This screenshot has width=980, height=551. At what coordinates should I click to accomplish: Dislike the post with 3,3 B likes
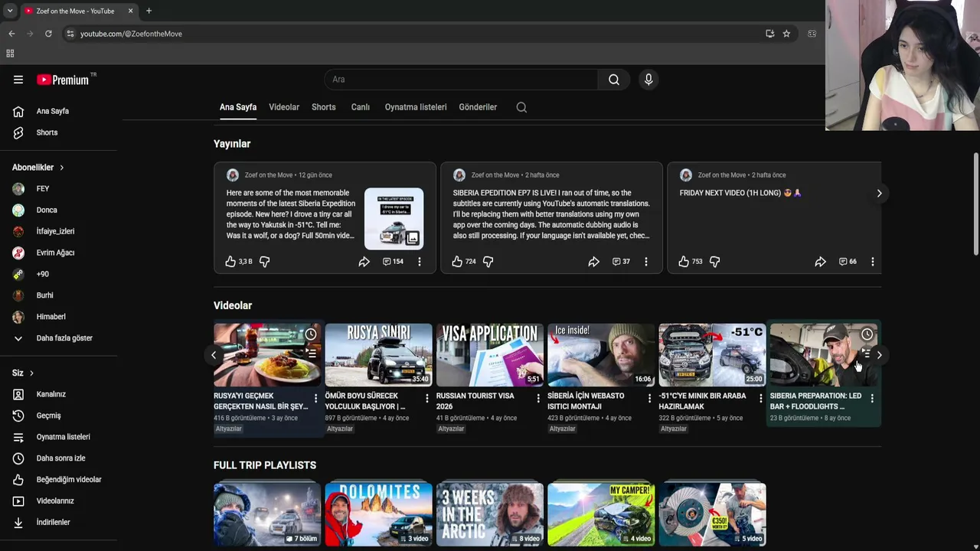click(264, 262)
